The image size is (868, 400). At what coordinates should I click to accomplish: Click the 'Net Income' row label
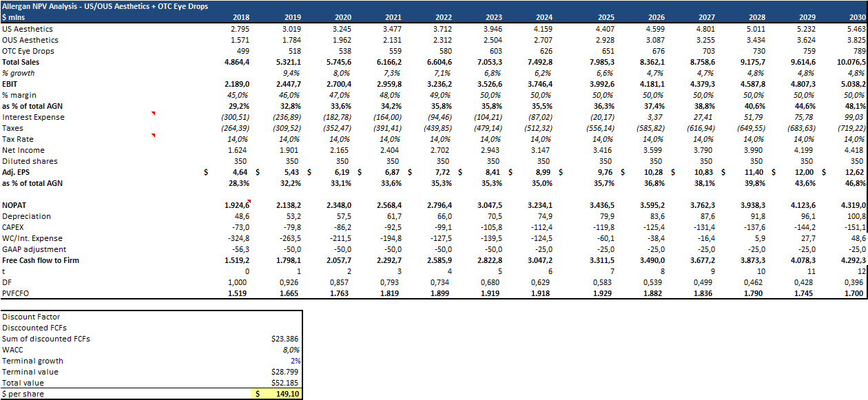point(23,150)
